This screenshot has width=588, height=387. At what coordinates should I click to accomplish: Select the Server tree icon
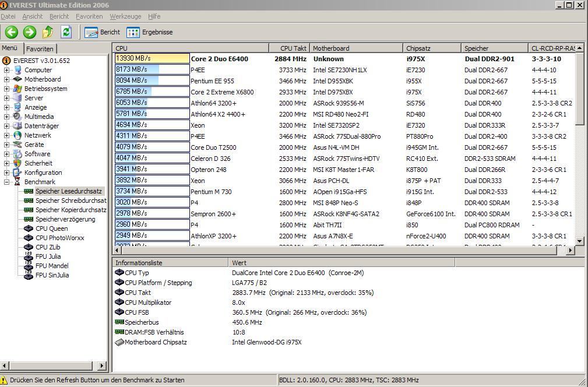coord(17,98)
